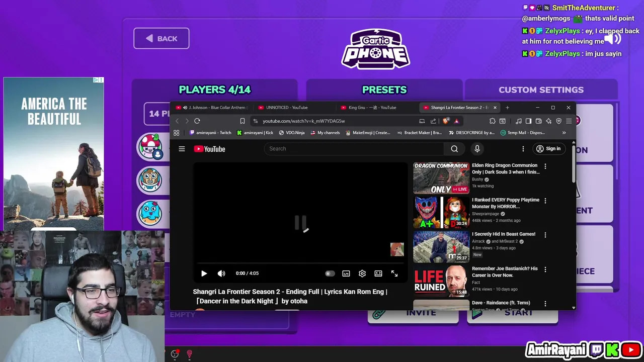The height and width of the screenshot is (362, 644).
Task: Open "I Ranked EVERY Poppy Playtime" title
Action: tap(505, 203)
